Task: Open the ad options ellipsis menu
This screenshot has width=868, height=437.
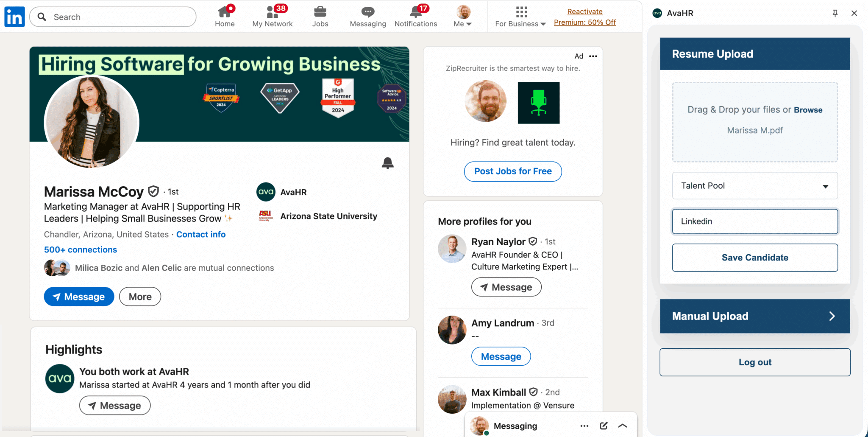Action: coord(593,56)
